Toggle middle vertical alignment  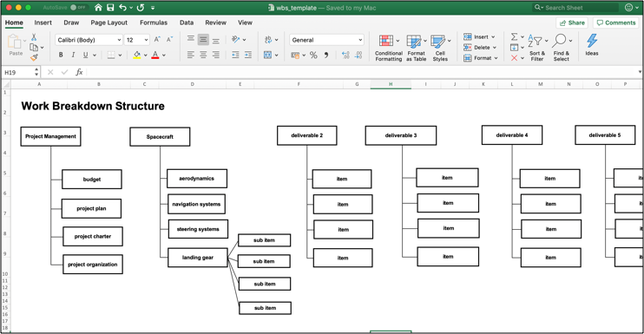click(x=203, y=39)
